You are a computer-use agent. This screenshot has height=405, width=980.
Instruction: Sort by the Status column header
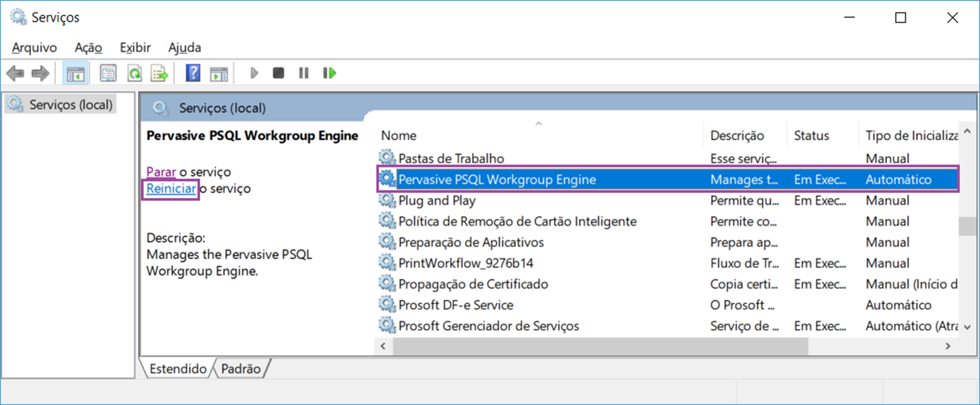pyautogui.click(x=822, y=135)
